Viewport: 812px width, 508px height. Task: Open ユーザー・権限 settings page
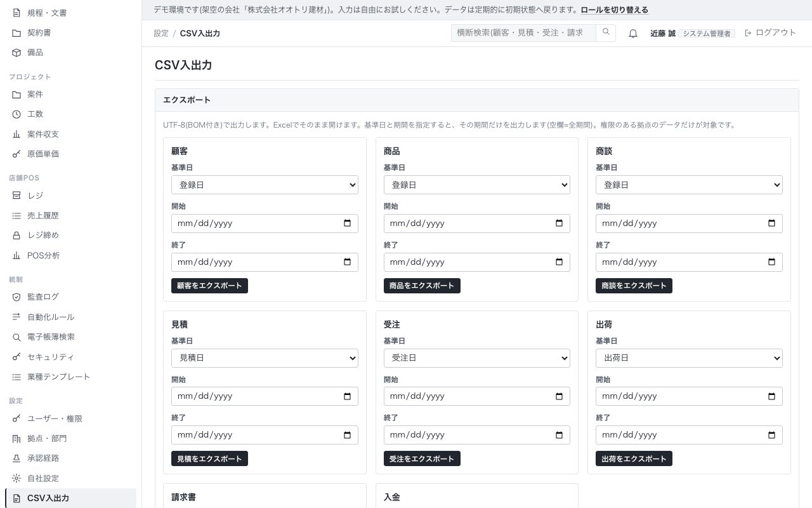70,418
